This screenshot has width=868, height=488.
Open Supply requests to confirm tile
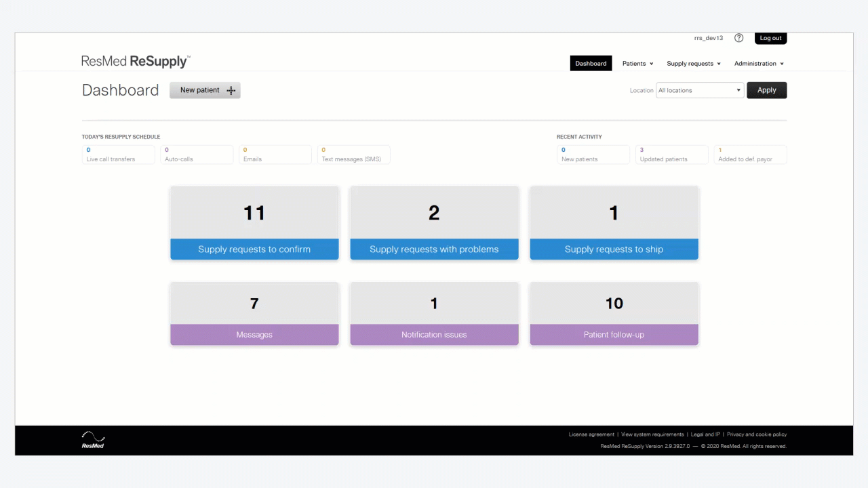click(x=254, y=223)
